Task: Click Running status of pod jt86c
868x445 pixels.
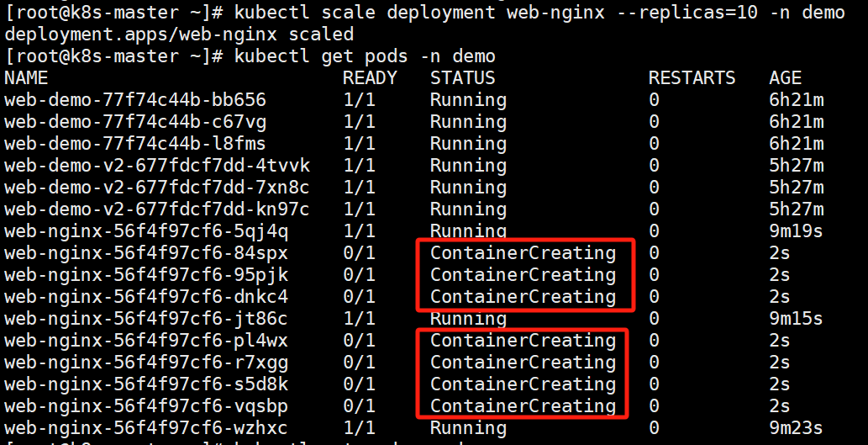Action: [x=468, y=319]
